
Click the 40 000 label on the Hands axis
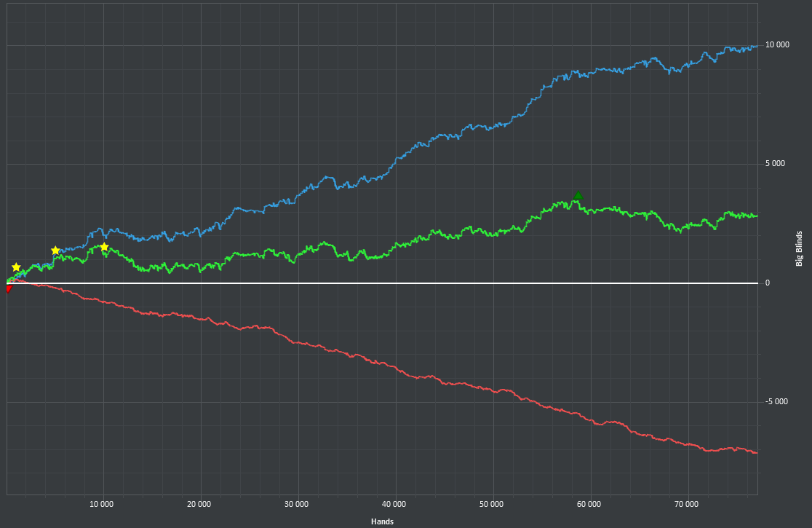click(x=394, y=504)
